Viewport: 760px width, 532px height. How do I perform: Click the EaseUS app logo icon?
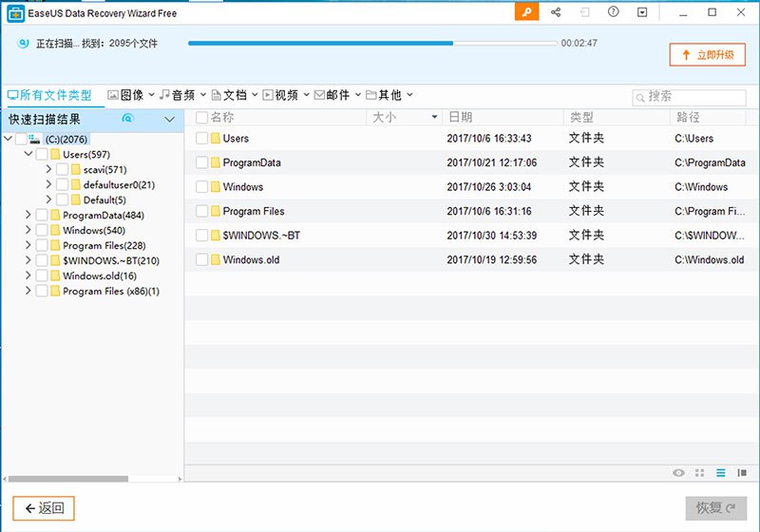(x=15, y=13)
